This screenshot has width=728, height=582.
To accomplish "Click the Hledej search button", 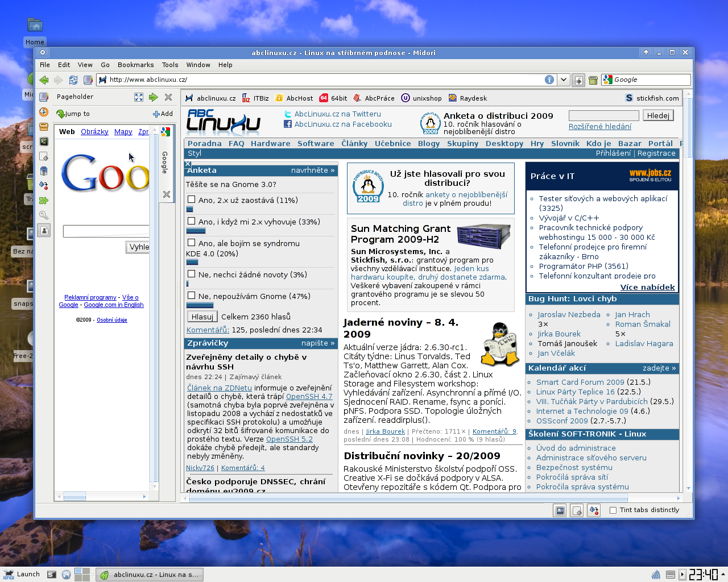I will click(658, 115).
